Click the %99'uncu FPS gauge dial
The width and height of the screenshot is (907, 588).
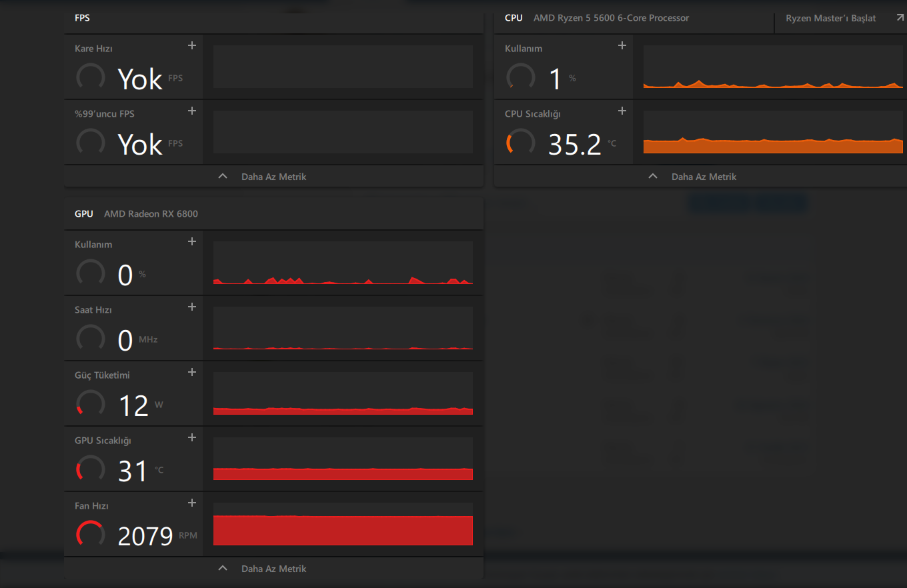point(91,143)
